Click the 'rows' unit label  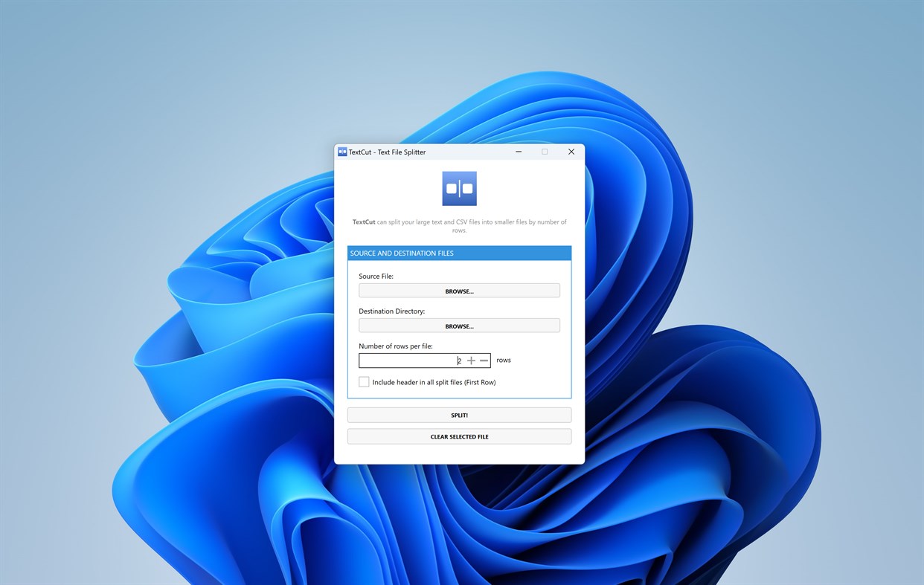point(504,361)
